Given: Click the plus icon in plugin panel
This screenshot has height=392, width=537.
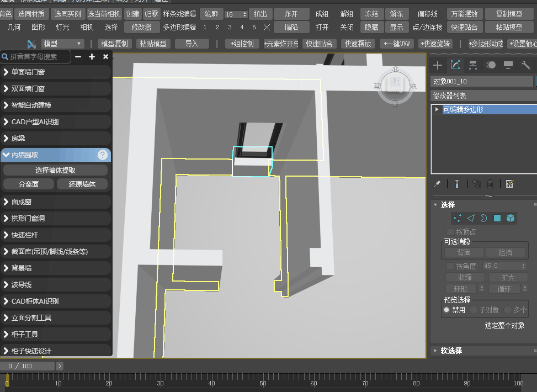Looking at the screenshot, I should click(x=92, y=56).
